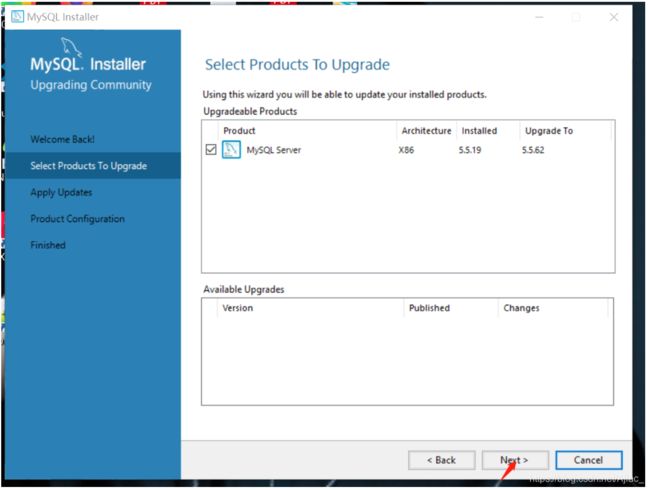Click the installed version 5.5.19
The image size is (650, 490).
point(470,150)
